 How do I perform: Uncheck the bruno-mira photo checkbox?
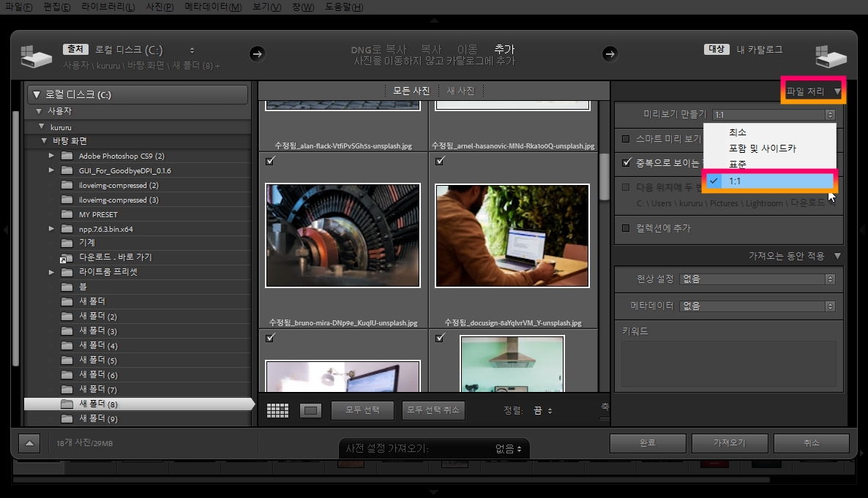[x=270, y=161]
